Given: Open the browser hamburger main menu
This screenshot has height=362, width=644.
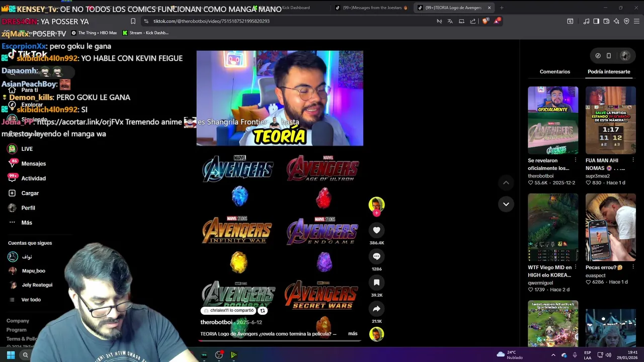Looking at the screenshot, I should pyautogui.click(x=636, y=21).
